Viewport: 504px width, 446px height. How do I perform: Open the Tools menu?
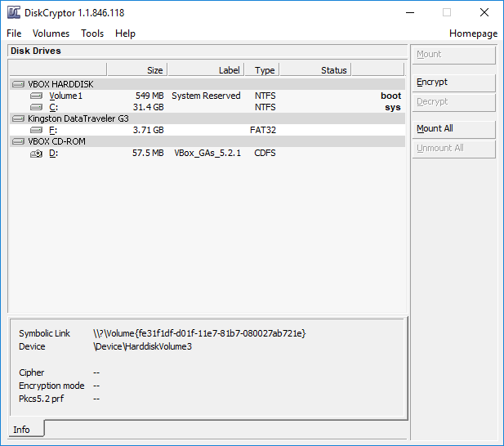click(92, 33)
